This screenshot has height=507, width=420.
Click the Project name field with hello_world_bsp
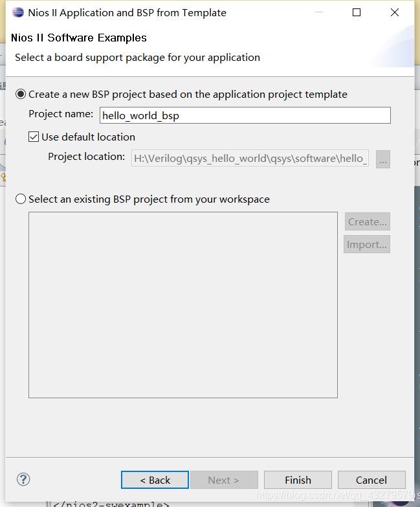coord(245,115)
